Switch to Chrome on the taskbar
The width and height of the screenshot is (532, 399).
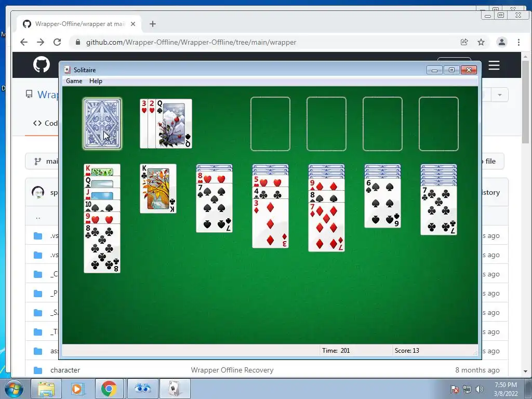(109, 389)
